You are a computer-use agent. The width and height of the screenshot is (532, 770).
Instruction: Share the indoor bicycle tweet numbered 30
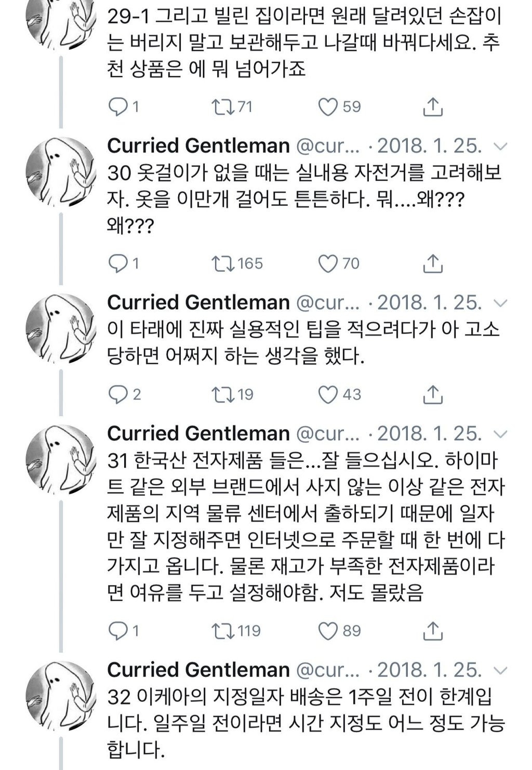[x=432, y=264]
